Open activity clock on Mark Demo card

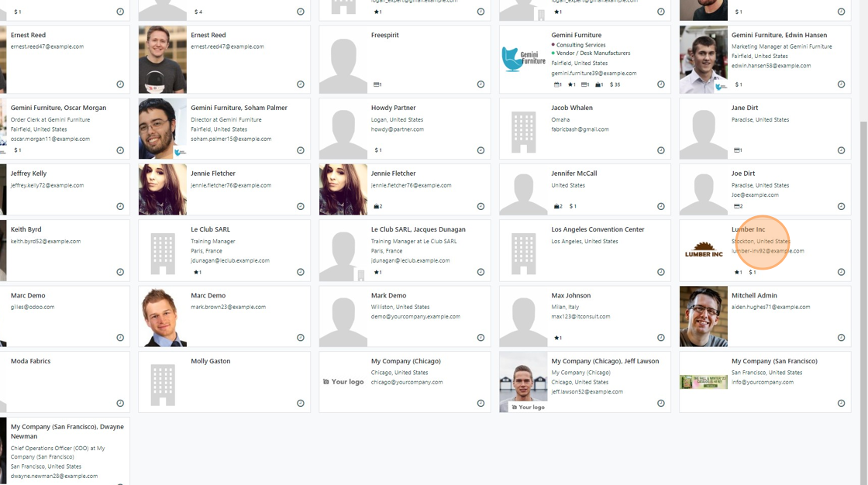480,337
